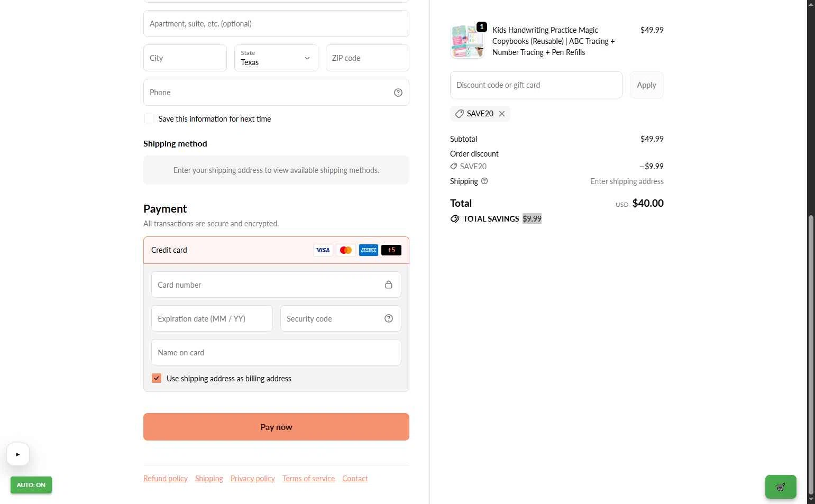Viewport: 815px width, 504px height.
Task: Focus the Security code field
Action: [341, 318]
